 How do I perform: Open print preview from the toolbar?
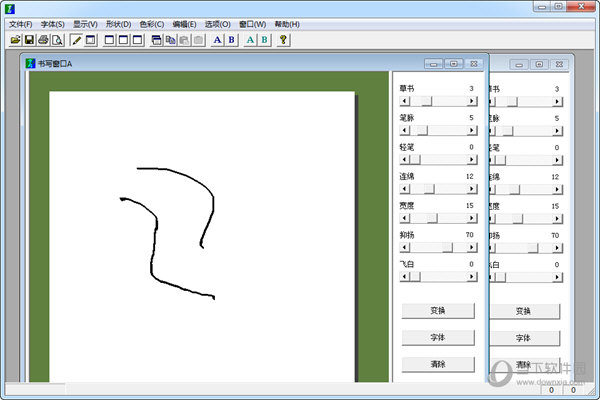[x=57, y=40]
